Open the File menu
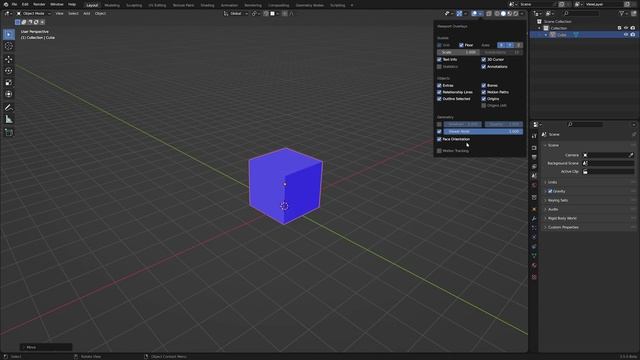This screenshot has height=360, width=640. tap(14, 4)
